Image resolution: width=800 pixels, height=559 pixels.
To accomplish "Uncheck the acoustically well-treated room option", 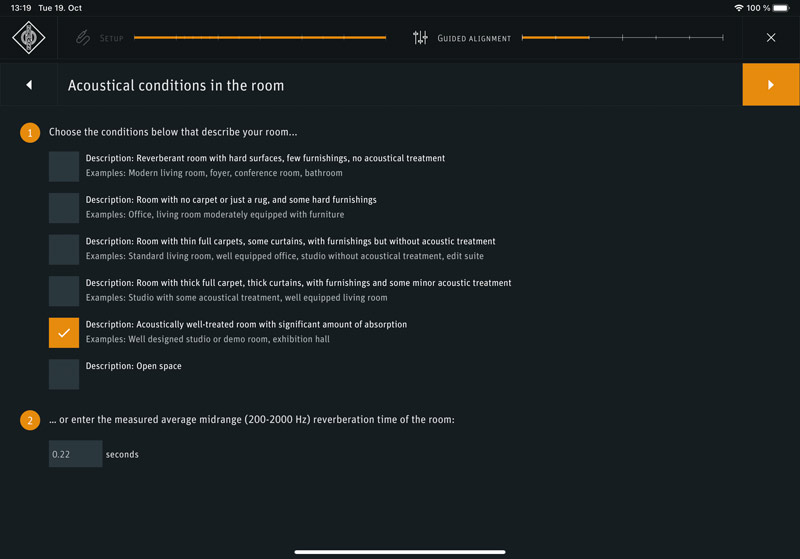I will tap(64, 332).
